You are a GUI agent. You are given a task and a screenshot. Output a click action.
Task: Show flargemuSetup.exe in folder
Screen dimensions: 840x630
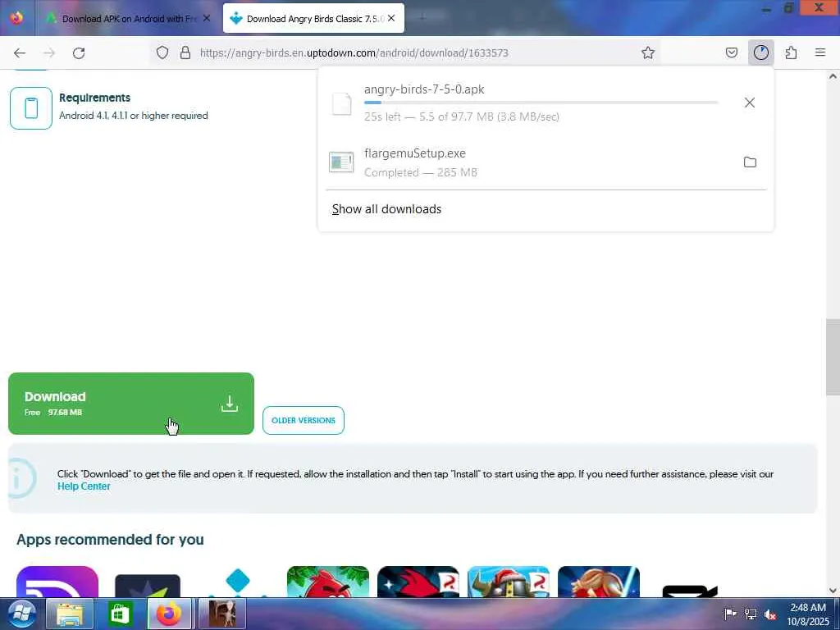tap(750, 162)
